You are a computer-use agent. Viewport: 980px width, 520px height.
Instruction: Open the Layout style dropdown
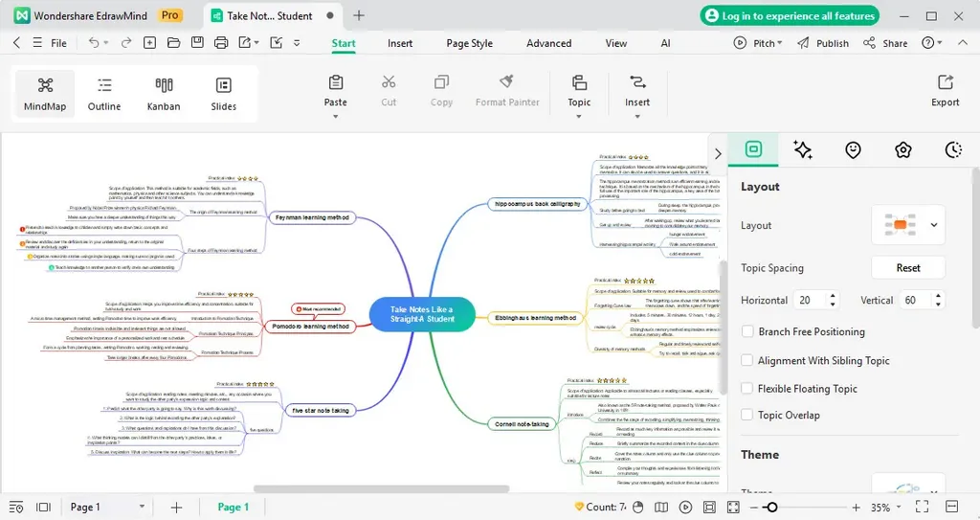908,225
